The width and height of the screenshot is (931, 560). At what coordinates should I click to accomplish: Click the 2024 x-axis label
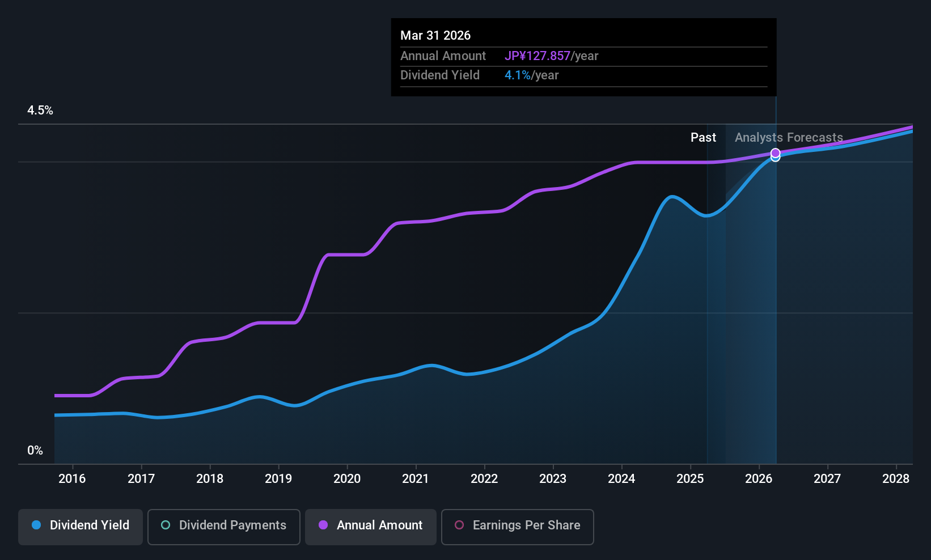(621, 479)
